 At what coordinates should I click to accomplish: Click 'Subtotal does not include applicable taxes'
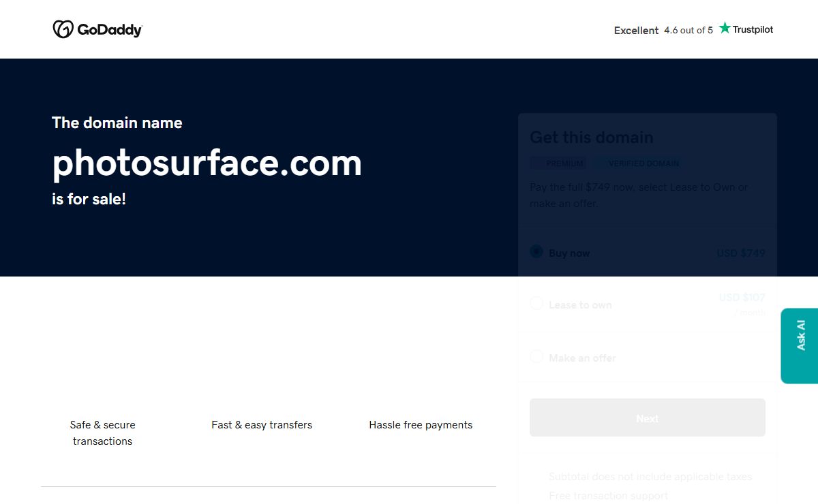coord(650,477)
